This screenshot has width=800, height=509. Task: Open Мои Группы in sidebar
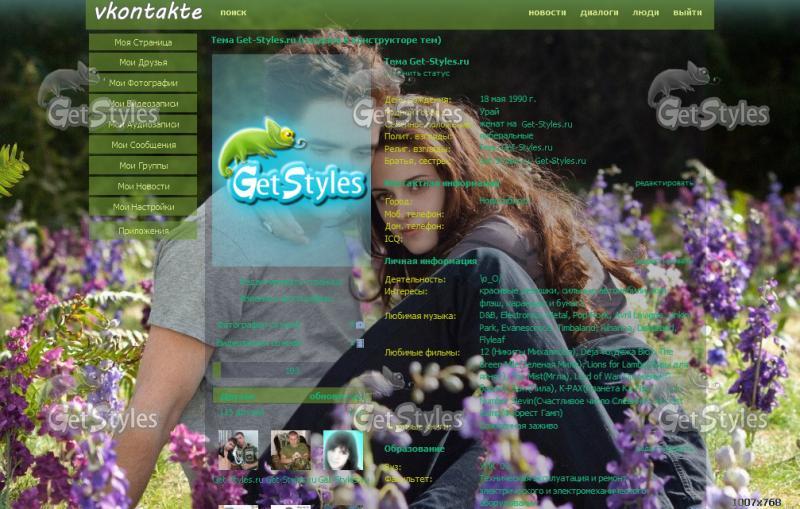143,165
